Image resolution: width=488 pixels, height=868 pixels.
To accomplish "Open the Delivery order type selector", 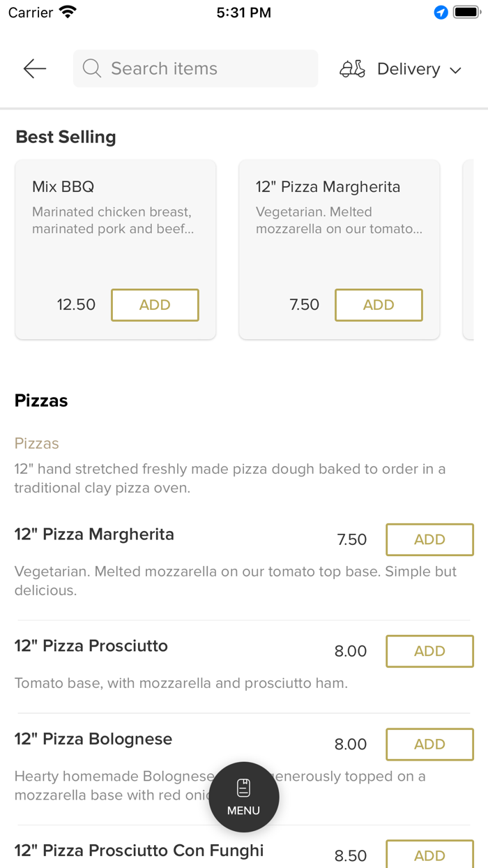I will [x=409, y=69].
